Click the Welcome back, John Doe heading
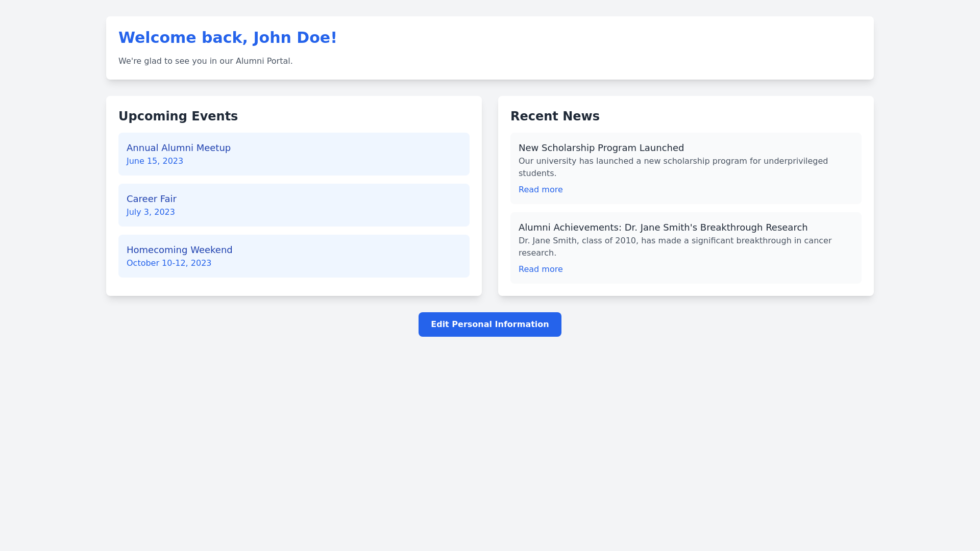 227,38
